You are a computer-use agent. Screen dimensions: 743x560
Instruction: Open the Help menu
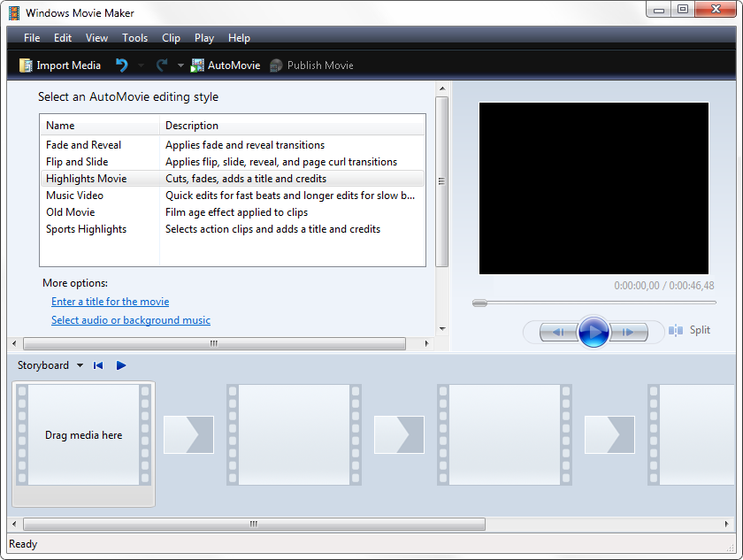[x=239, y=38]
